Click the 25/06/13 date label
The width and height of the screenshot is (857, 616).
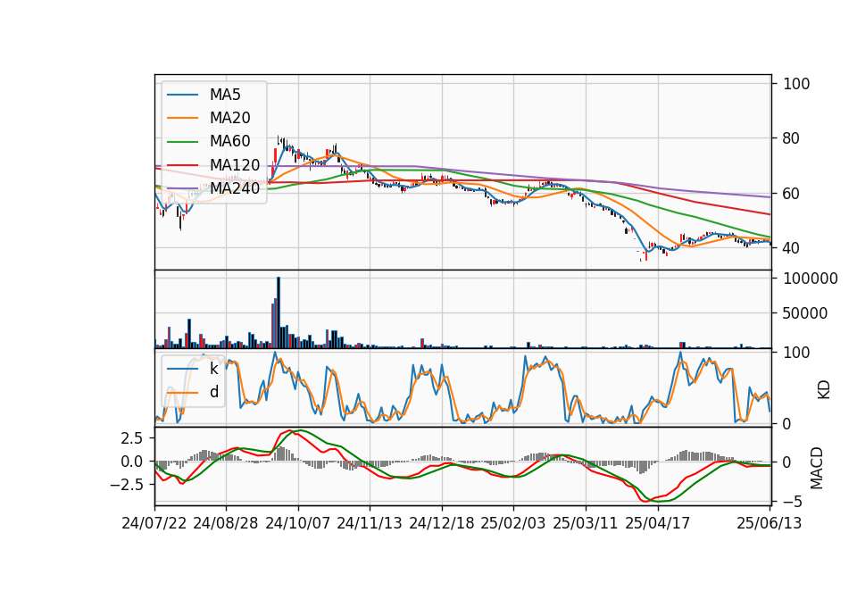click(769, 523)
